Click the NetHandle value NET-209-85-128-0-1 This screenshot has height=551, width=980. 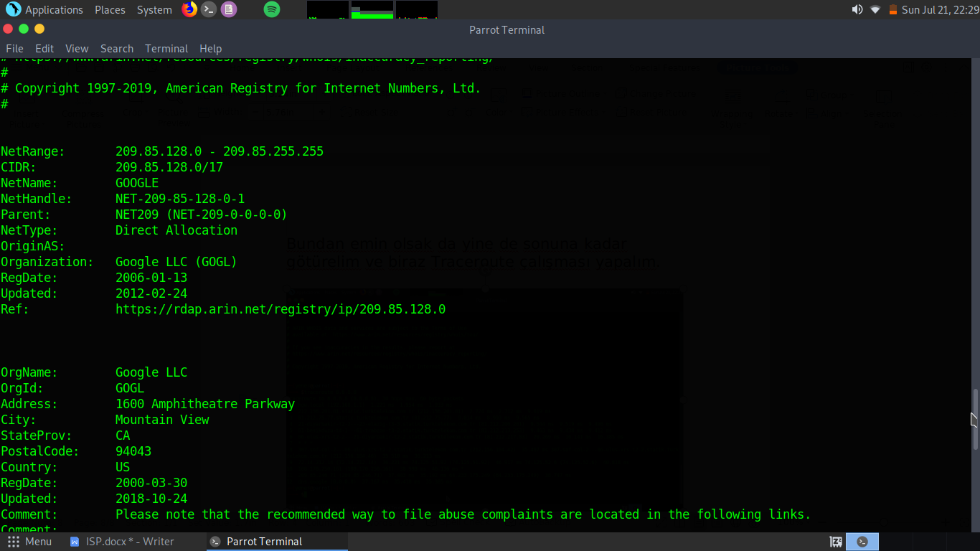pyautogui.click(x=180, y=199)
